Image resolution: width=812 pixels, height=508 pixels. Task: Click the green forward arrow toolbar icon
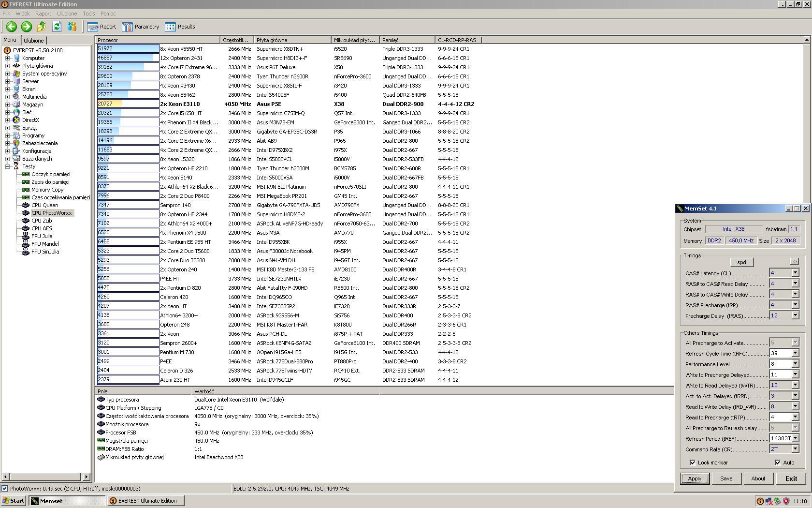[27, 27]
